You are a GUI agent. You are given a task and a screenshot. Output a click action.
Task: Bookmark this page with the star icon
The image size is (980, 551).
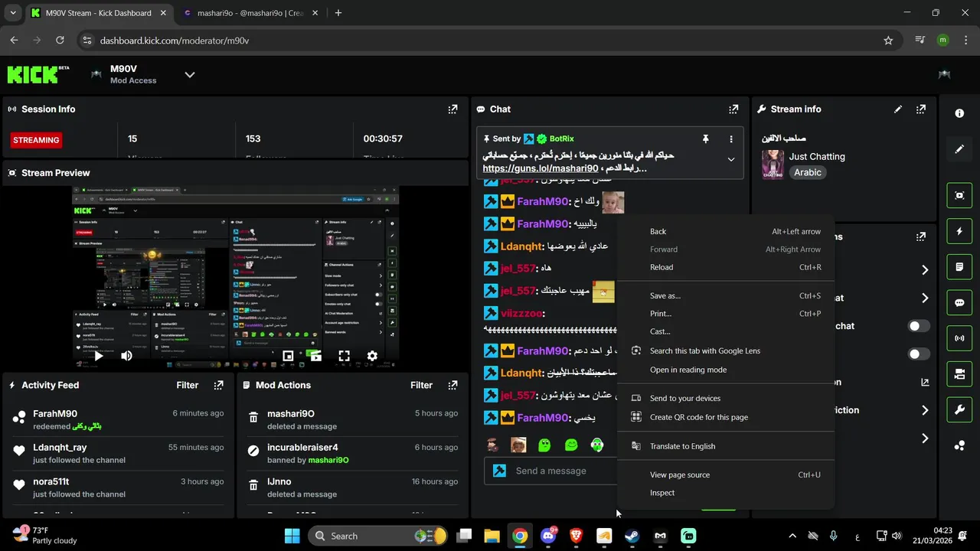click(x=888, y=41)
